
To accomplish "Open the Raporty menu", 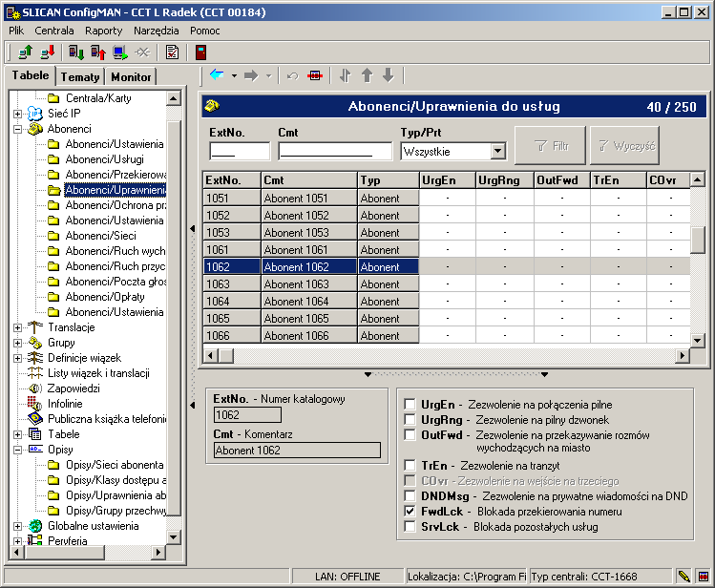I will pos(103,31).
